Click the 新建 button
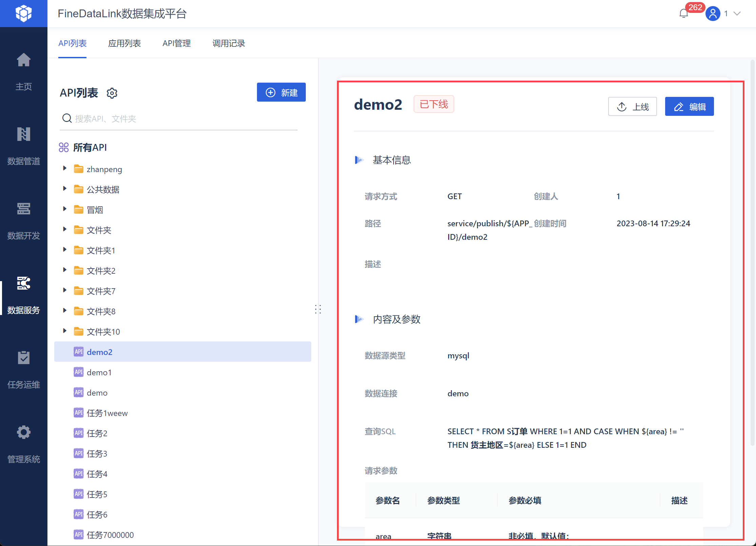 [281, 92]
